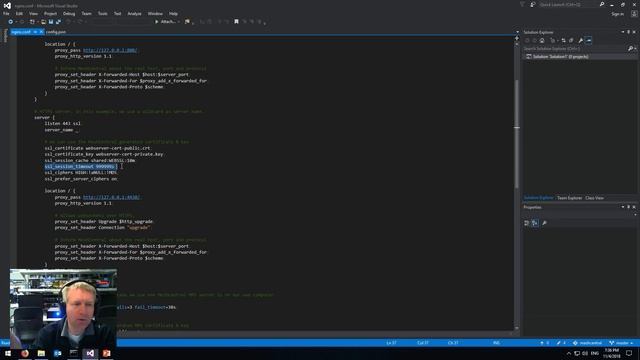Viewport: 640px width, 360px height.
Task: Switch to the Solution Explorer bottom tab
Action: pos(539,198)
